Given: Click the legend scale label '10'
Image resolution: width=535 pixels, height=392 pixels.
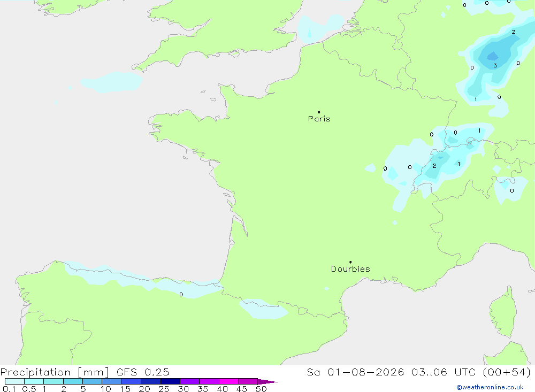Looking at the screenshot, I should [106, 389].
